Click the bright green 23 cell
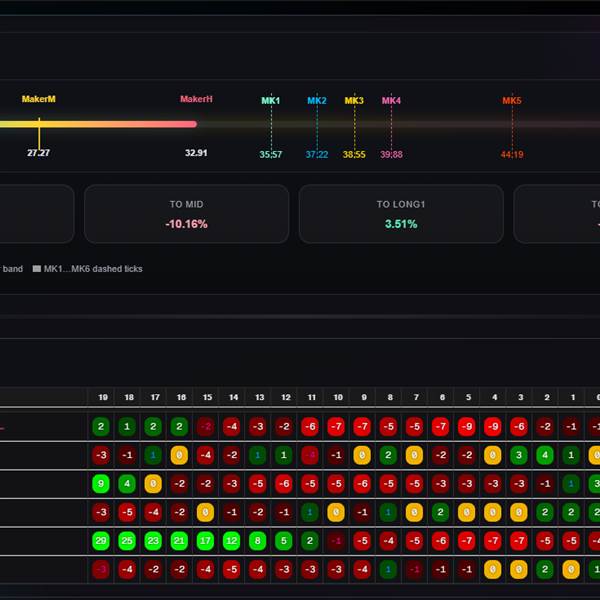This screenshot has height=600, width=600. point(153,541)
